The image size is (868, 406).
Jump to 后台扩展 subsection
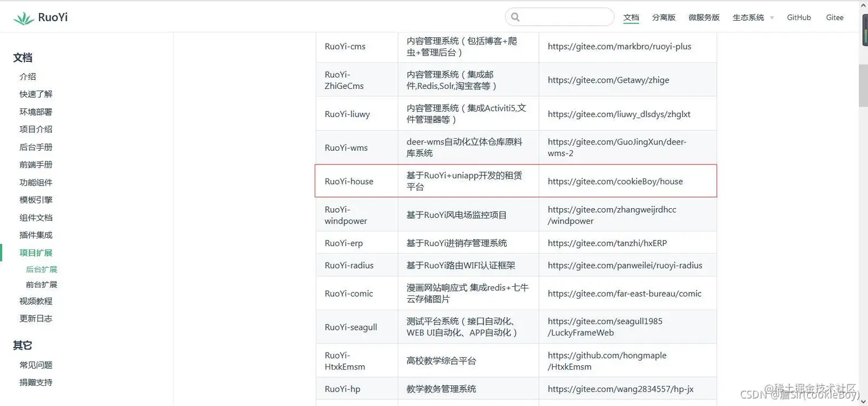pos(41,269)
